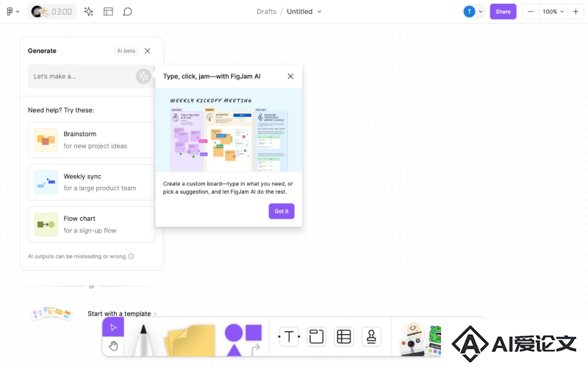Open the comments tool
Image resolution: width=588 pixels, height=368 pixels.
pos(127,12)
